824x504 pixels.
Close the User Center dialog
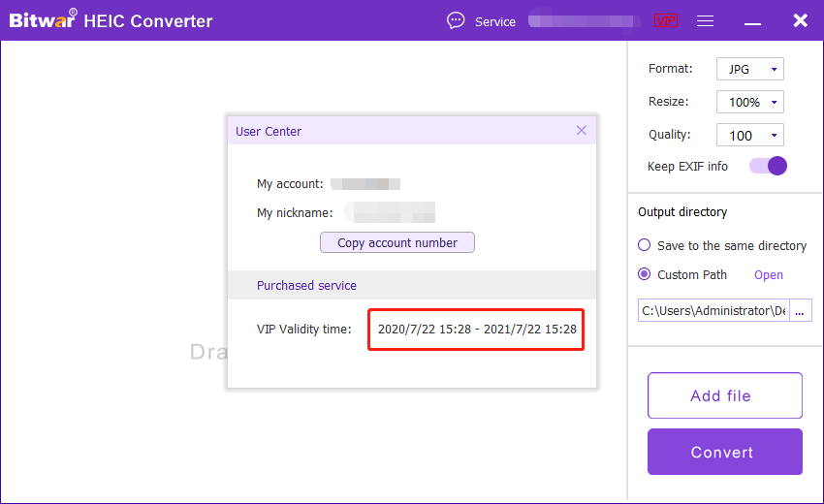[582, 130]
